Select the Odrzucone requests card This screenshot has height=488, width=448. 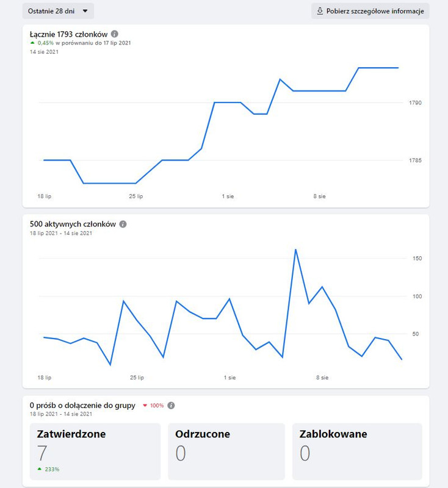click(x=226, y=451)
